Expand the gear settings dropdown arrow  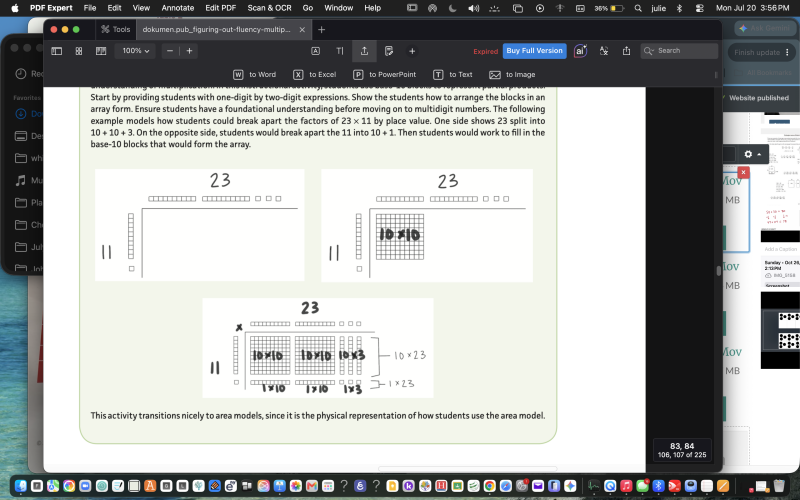[760, 155]
